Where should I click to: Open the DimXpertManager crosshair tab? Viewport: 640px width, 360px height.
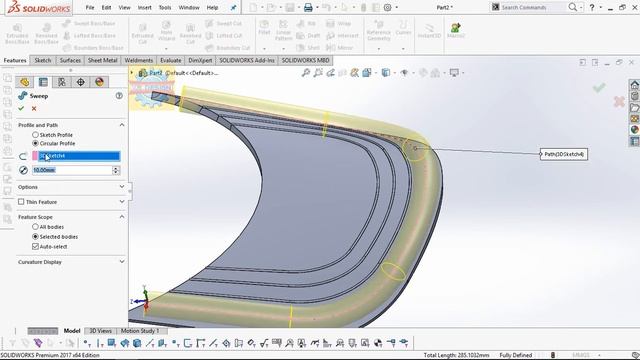(x=80, y=82)
